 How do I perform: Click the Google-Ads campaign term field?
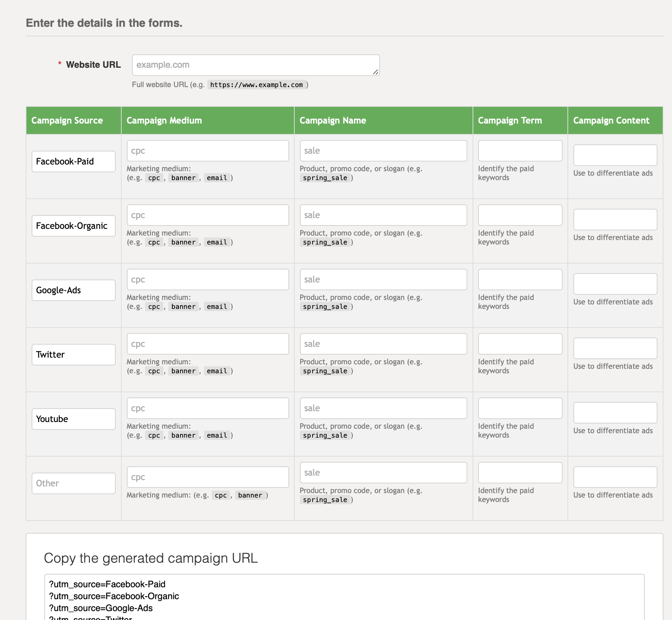click(520, 279)
